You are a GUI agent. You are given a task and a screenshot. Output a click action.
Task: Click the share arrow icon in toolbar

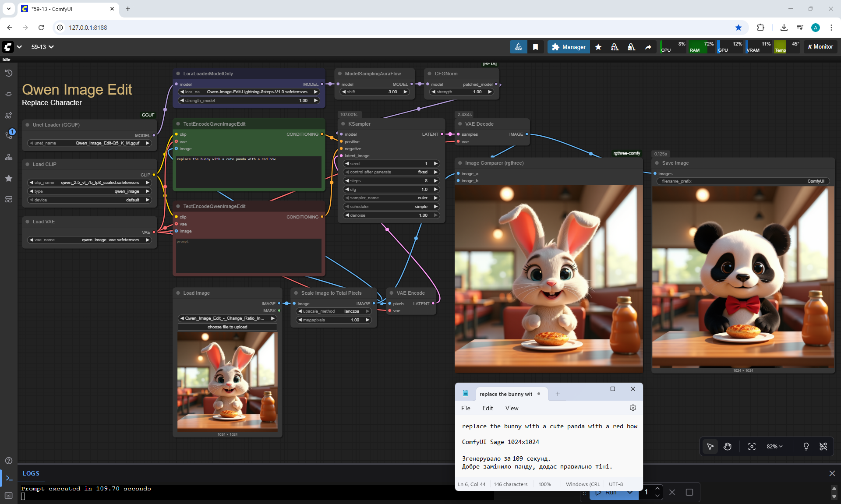pyautogui.click(x=648, y=47)
